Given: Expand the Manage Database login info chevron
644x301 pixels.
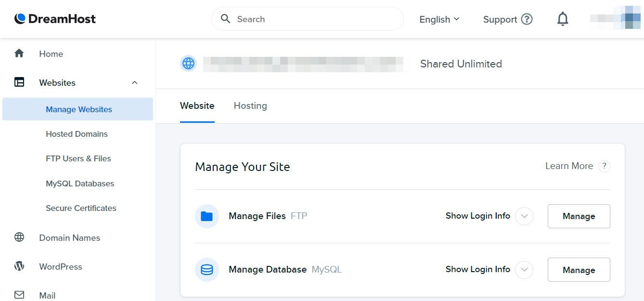Looking at the screenshot, I should coord(524,270).
